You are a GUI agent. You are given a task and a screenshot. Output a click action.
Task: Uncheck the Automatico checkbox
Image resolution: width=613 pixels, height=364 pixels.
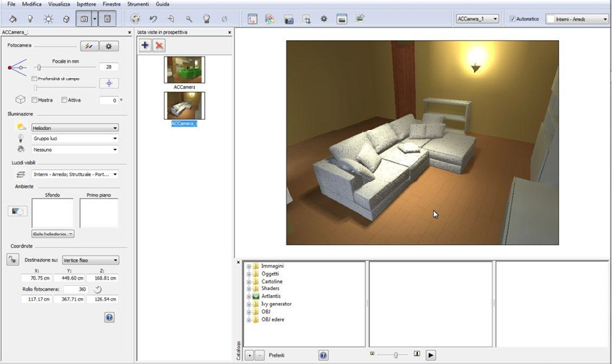(x=512, y=19)
